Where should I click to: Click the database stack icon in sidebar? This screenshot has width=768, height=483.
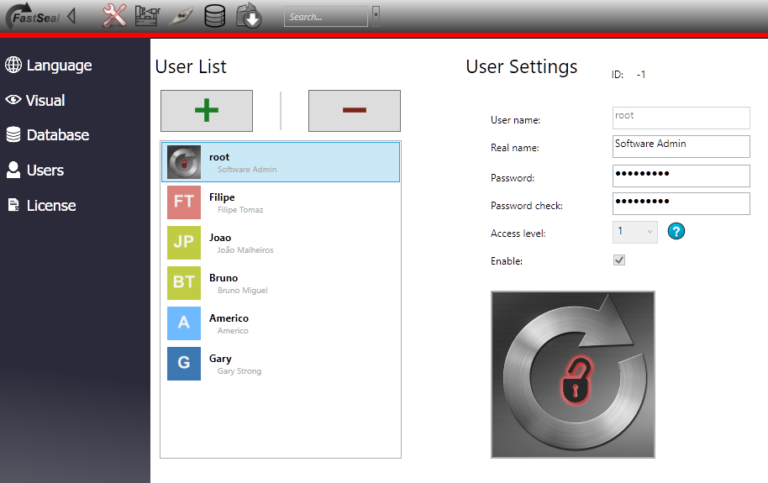pyautogui.click(x=13, y=134)
